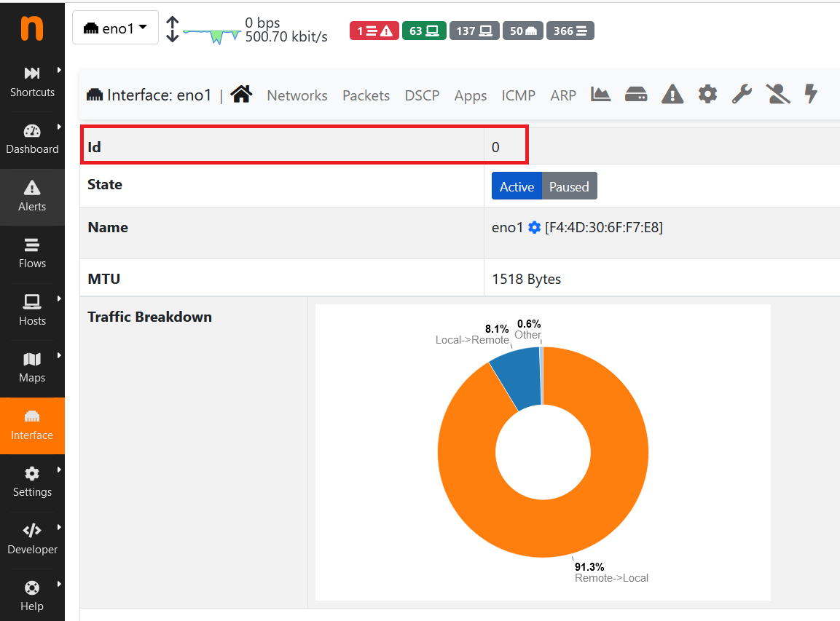This screenshot has width=840, height=621.
Task: Click the wrench icon in navbar
Action: tap(742, 95)
